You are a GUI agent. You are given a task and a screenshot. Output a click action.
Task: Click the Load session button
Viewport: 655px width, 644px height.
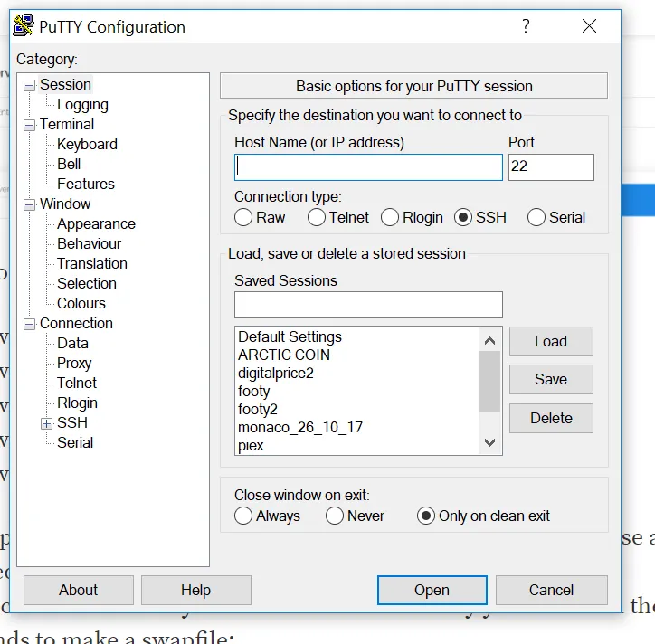pos(551,341)
